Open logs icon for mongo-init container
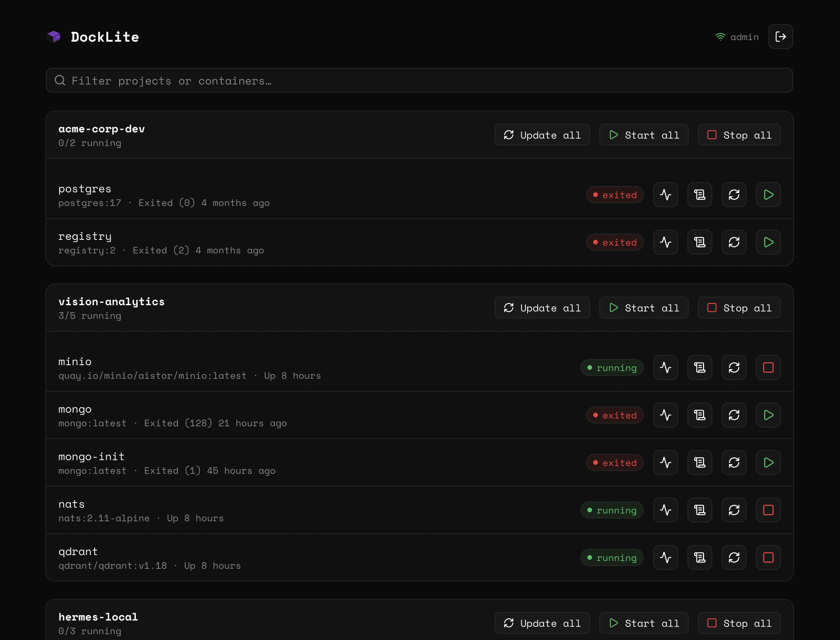Screen dimensions: 840x640 700,462
